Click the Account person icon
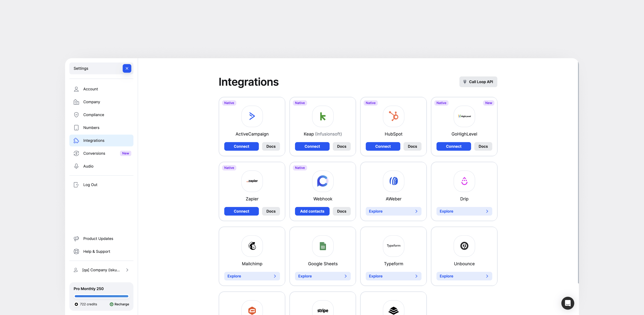The image size is (644, 315). (x=76, y=89)
